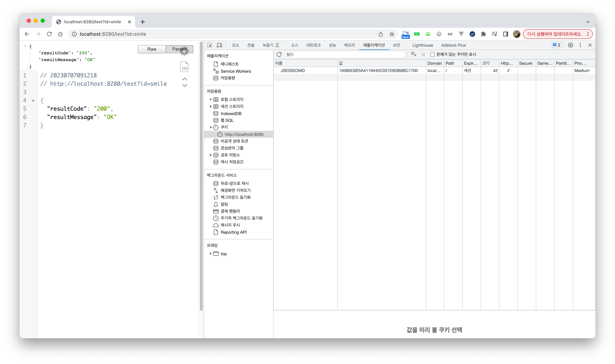Open the browser side panel icon
The image size is (615, 364).
coord(505,34)
